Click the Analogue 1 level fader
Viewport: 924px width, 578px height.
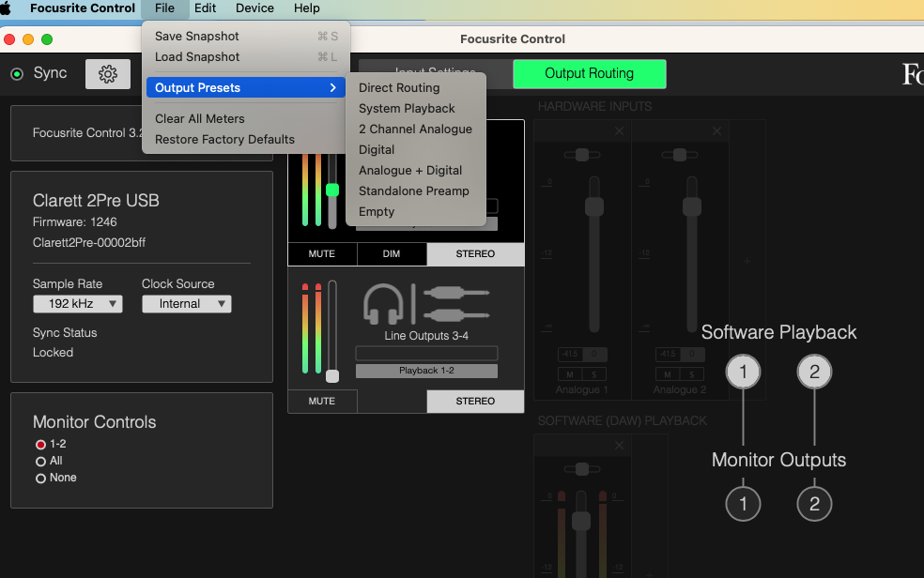click(594, 206)
